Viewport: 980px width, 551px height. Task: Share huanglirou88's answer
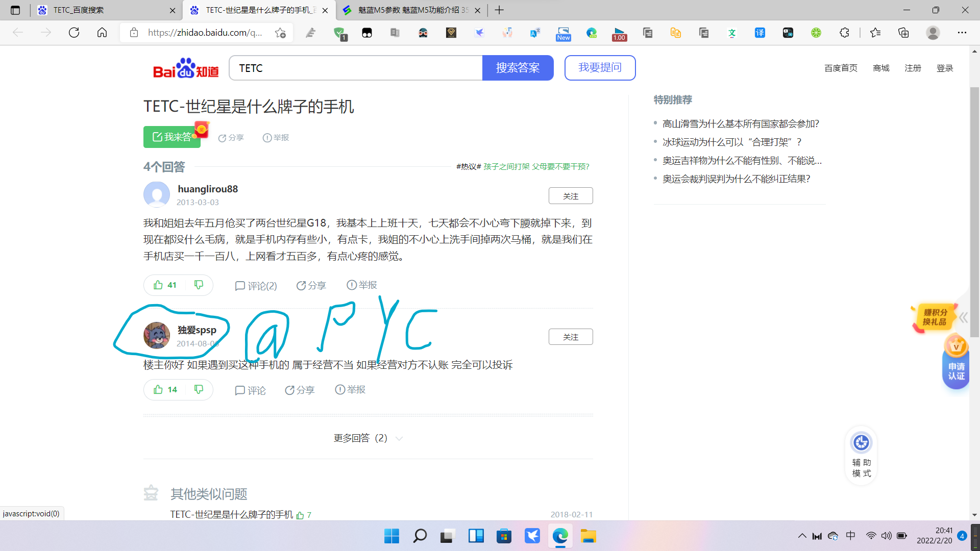pos(311,286)
